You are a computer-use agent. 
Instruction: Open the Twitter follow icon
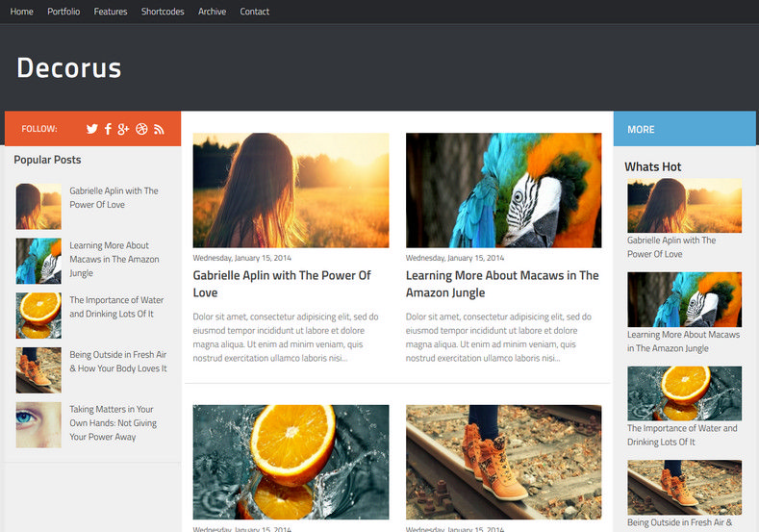tap(92, 129)
